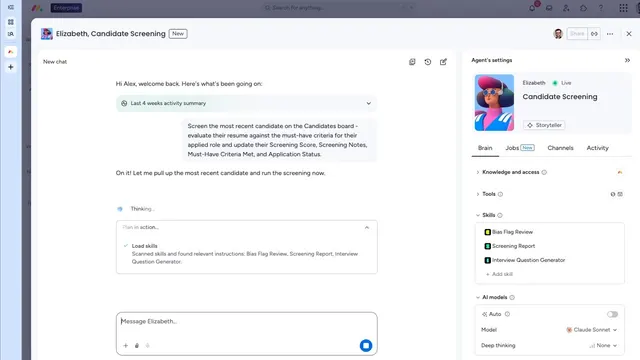
Task: Click the New badge beside agent title
Action: pyautogui.click(x=178, y=34)
